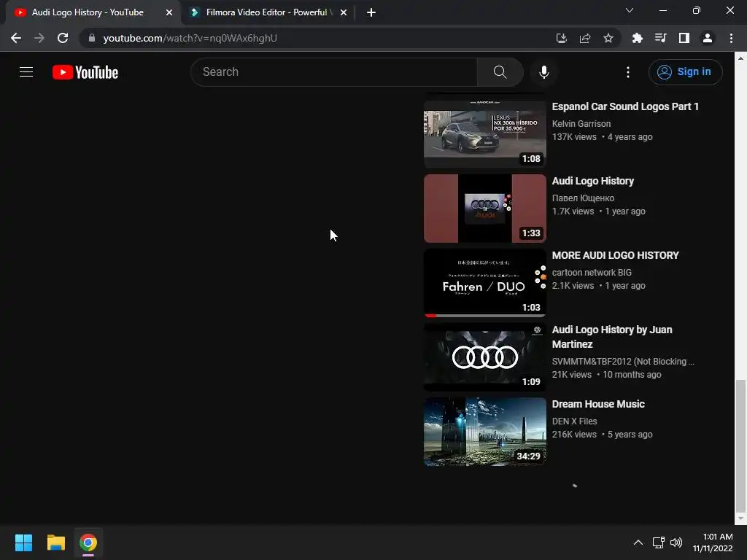This screenshot has width=747, height=560.
Task: Open Chrome profile avatar
Action: point(708,38)
